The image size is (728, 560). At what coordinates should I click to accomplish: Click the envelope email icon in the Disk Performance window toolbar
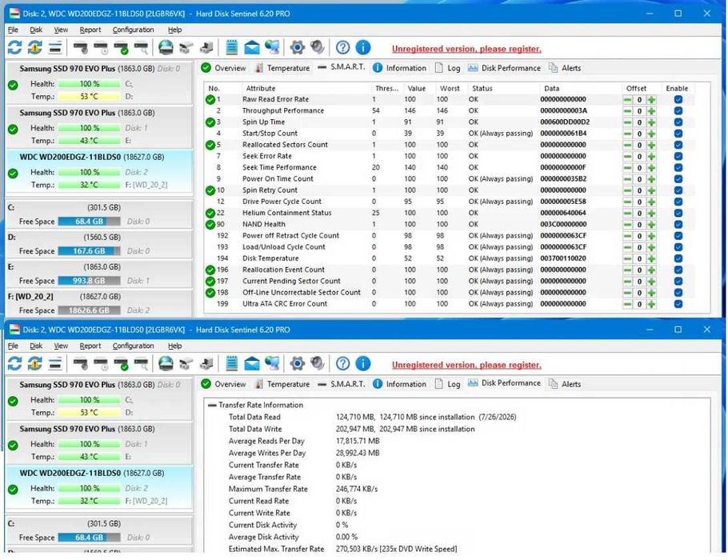point(252,363)
